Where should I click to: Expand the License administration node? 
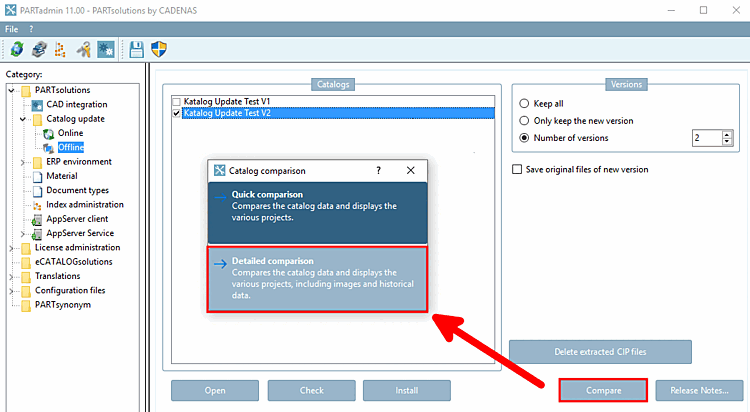click(x=11, y=248)
